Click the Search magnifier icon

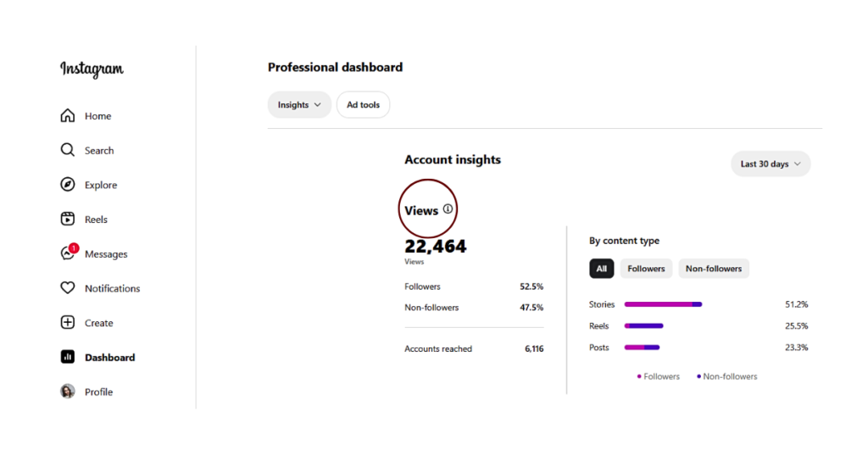pyautogui.click(x=68, y=150)
